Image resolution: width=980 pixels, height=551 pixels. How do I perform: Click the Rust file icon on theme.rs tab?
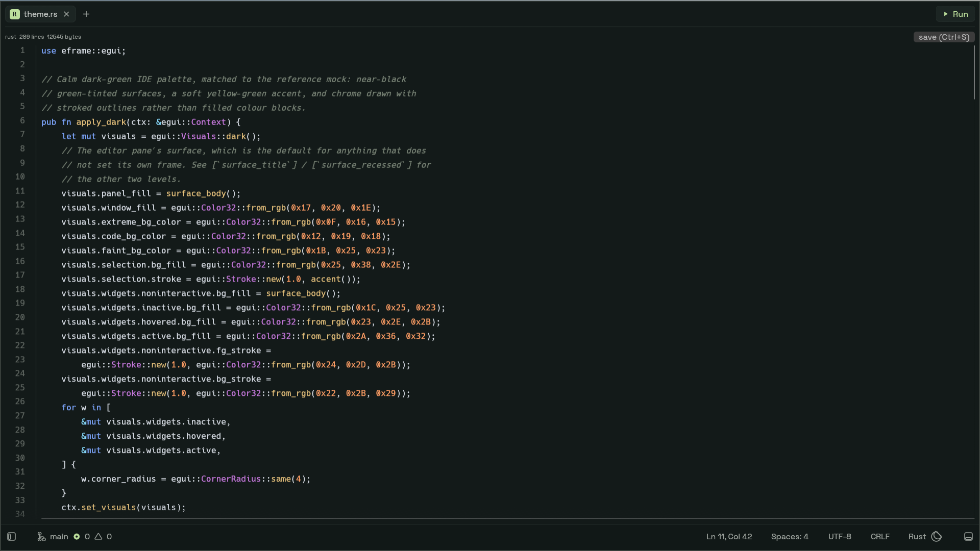pos(15,14)
